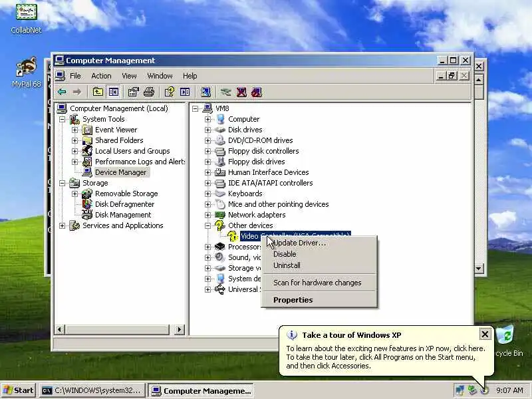This screenshot has width=532, height=399.
Task: Open the View menu
Action: [x=129, y=76]
